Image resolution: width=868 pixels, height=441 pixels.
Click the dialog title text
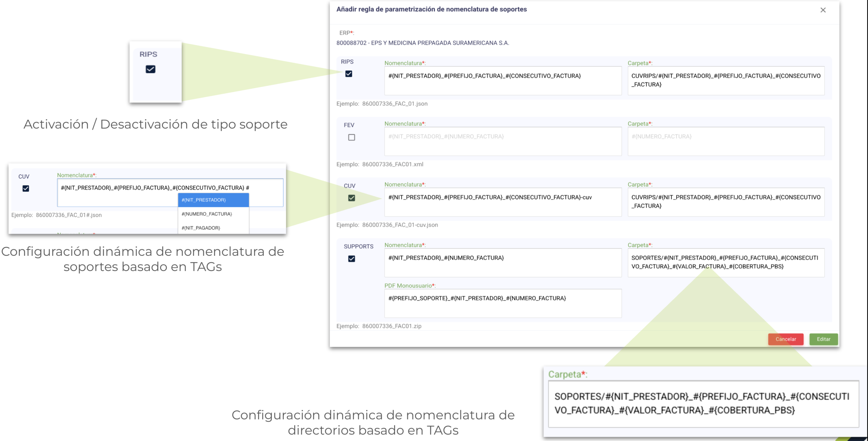coord(431,9)
